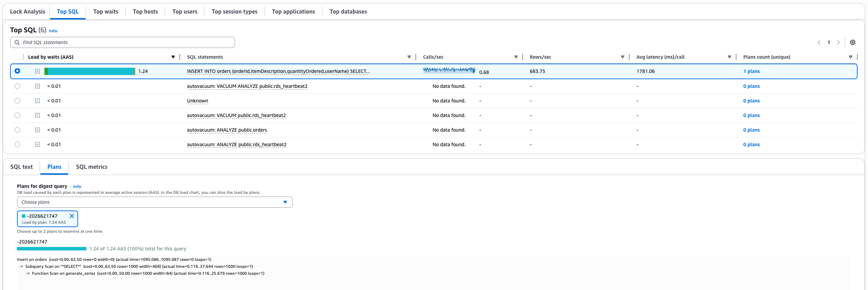Image resolution: width=868 pixels, height=290 pixels.
Task: Select radio for autovacuum VACUUM ANALYZE rds_heartbeat2
Action: click(x=17, y=86)
